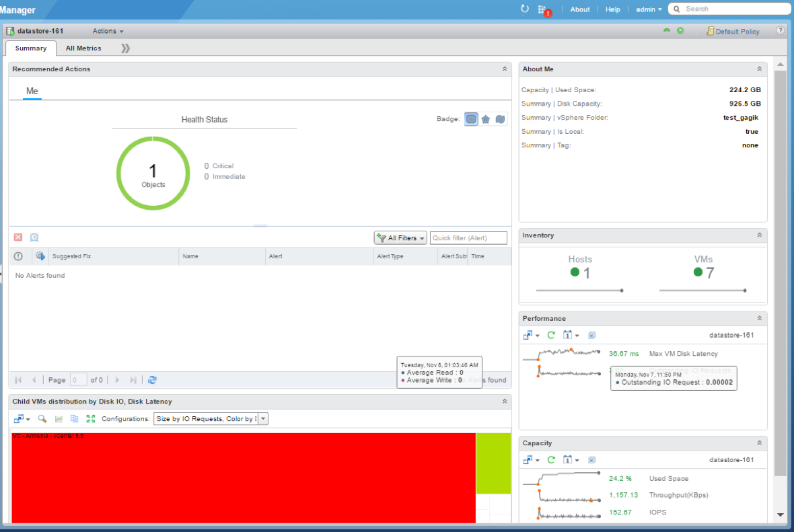Click the refresh icon next to the alerts page navigation

coord(153,380)
